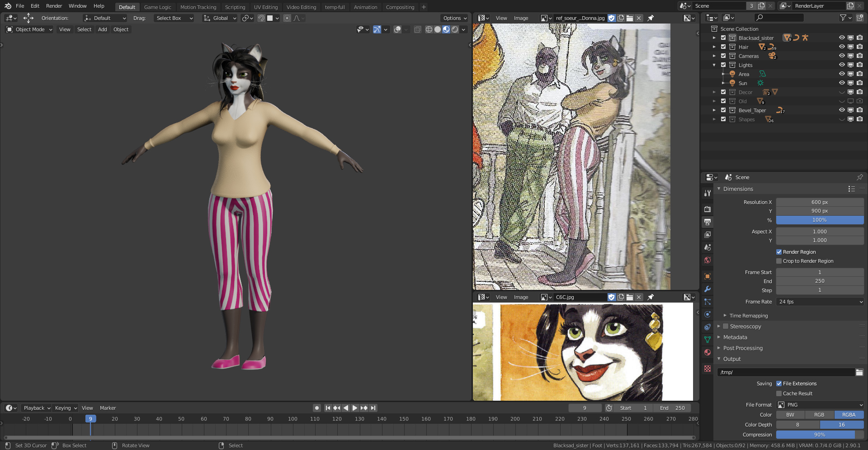Open the View Layer properties tab
Screen dimensions: 868x450
(708, 235)
